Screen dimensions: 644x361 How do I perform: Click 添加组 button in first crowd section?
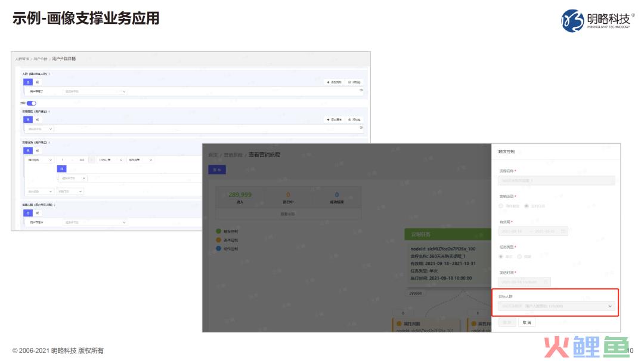click(x=354, y=82)
